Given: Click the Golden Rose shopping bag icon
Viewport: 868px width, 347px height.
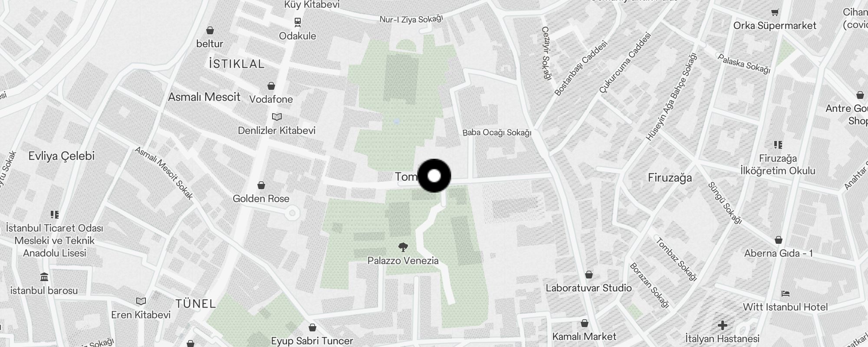Looking at the screenshot, I should tap(261, 186).
